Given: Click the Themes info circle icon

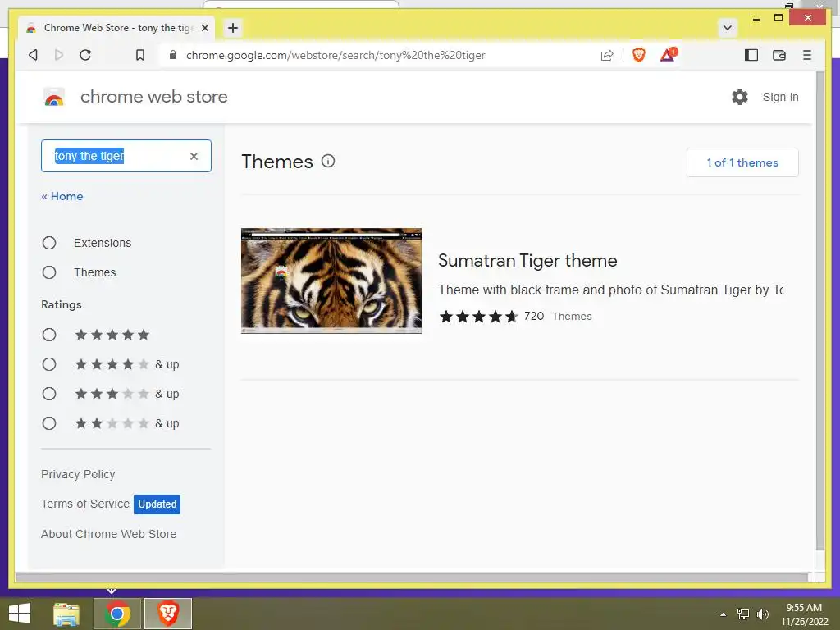Looking at the screenshot, I should 328,162.
